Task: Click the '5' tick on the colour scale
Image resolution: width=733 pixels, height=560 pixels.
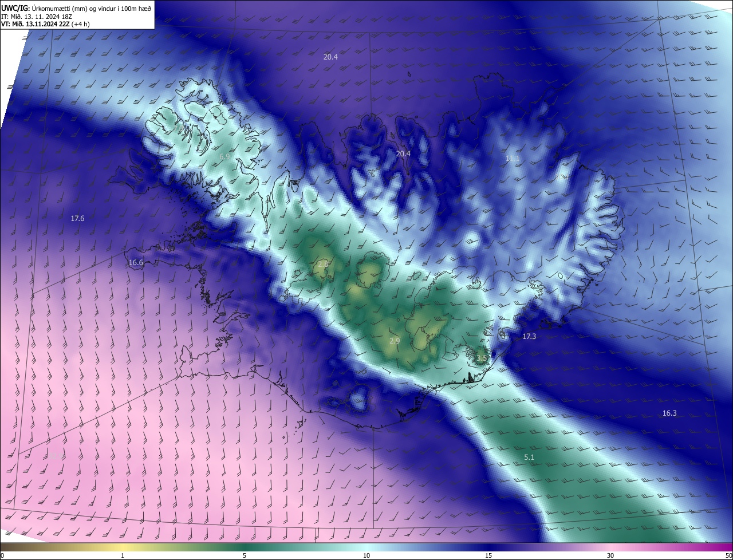Action: point(245,556)
